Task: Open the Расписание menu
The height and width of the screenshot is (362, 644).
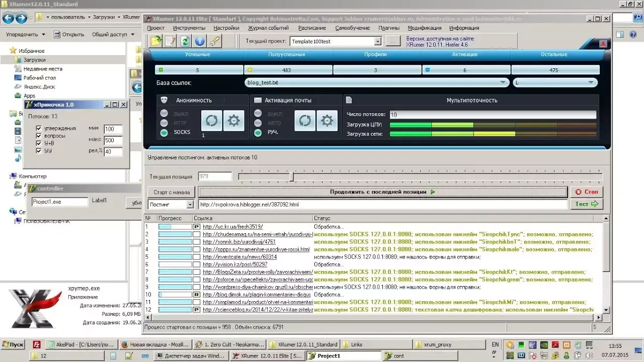Action: tap(312, 28)
